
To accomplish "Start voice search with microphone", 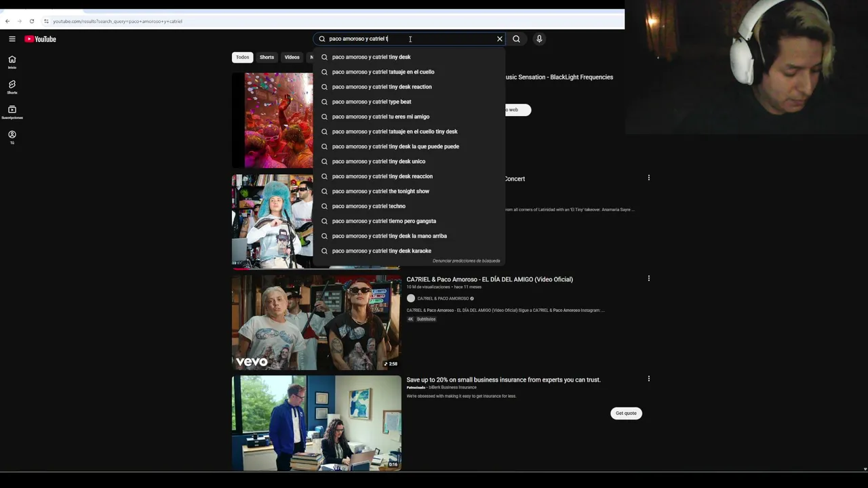I will tap(539, 39).
